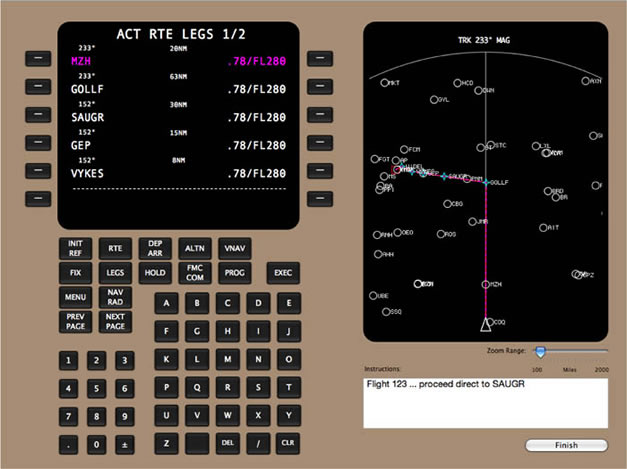
Task: Click the aircraft triangle symbol on map
Action: [486, 324]
